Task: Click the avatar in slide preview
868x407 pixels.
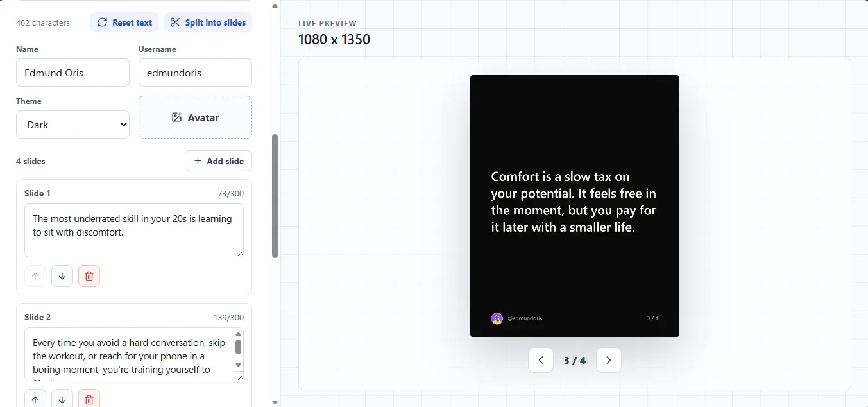Action: click(497, 318)
